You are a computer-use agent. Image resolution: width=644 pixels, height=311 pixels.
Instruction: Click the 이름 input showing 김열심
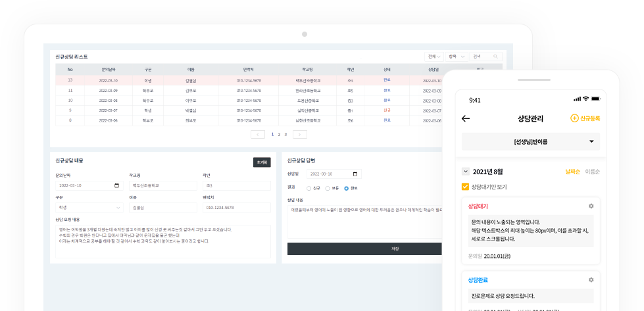pyautogui.click(x=162, y=208)
